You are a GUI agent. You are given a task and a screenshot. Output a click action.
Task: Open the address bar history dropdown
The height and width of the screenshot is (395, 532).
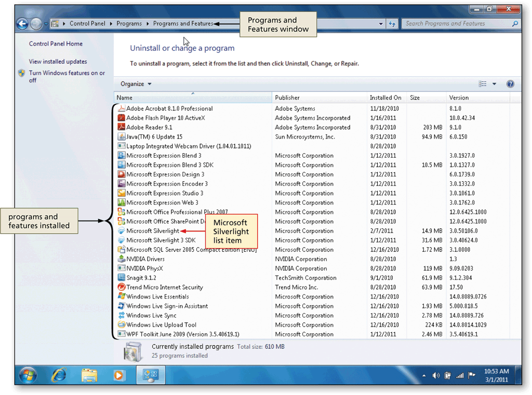[x=381, y=24]
